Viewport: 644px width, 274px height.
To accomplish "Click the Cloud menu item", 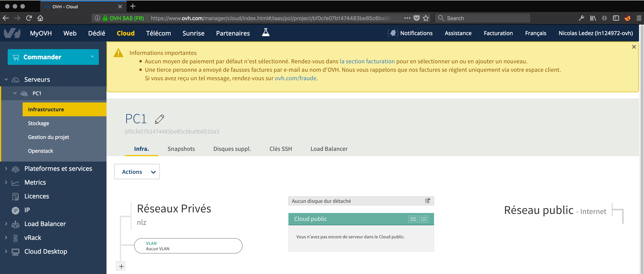I will [x=125, y=33].
